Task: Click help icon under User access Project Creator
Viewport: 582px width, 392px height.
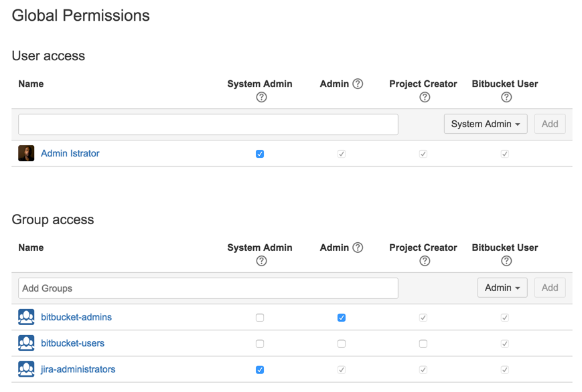Action: tap(425, 98)
